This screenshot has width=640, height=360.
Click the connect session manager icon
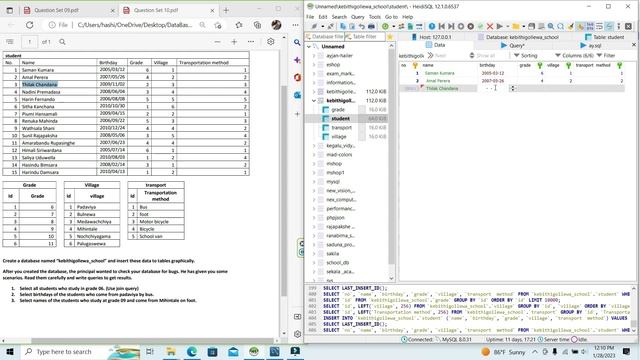point(314,26)
